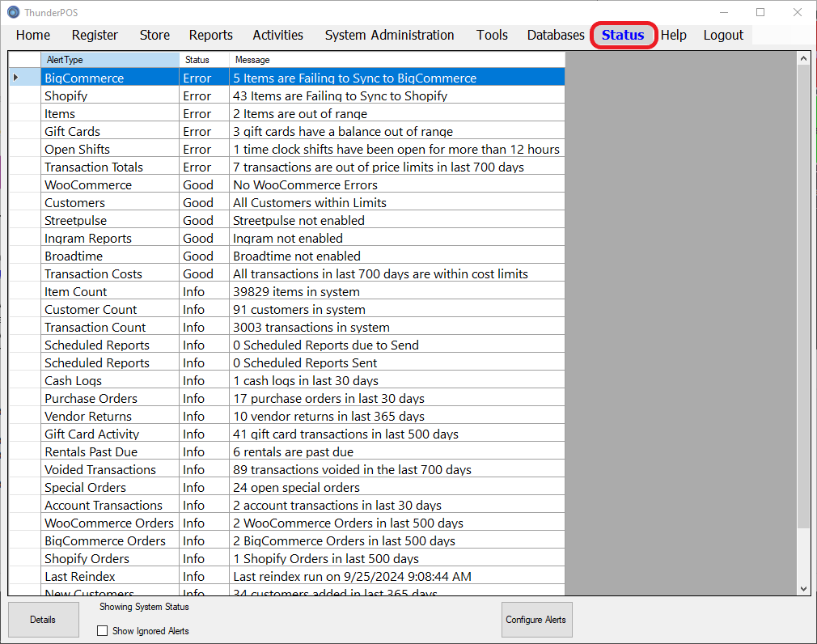The image size is (817, 644).
Task: Sort by the Status column header
Action: (204, 60)
